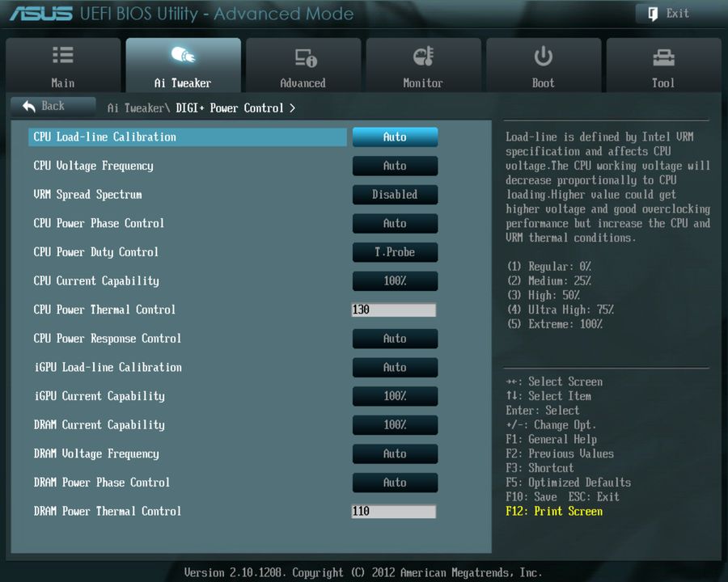Screen dimensions: 728x582
Task: Click the Extreme: 100% help line
Action: [x=555, y=324]
